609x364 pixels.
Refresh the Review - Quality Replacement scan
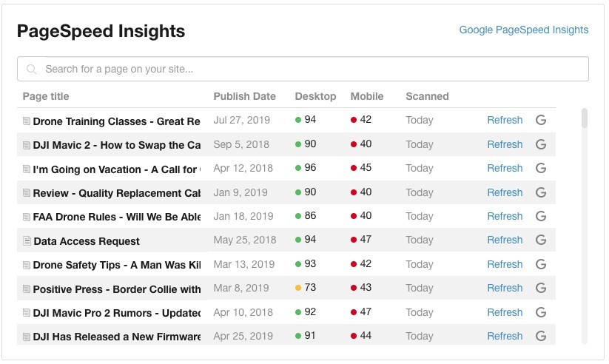[x=505, y=192]
